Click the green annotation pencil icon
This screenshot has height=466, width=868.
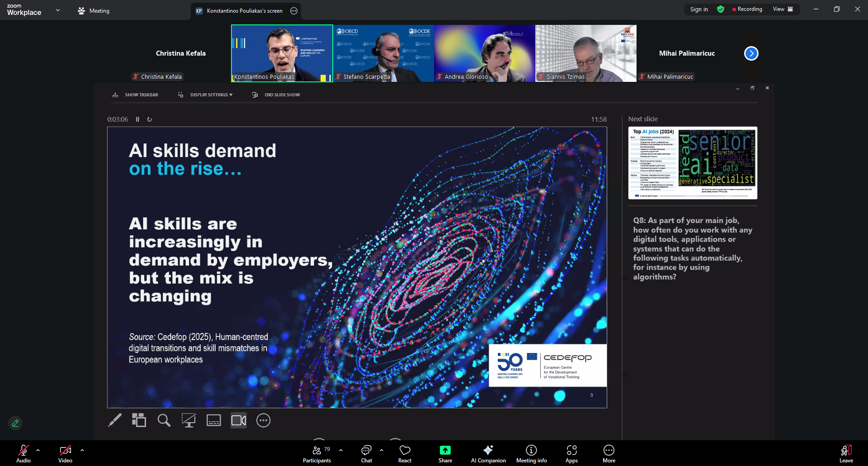click(x=15, y=423)
